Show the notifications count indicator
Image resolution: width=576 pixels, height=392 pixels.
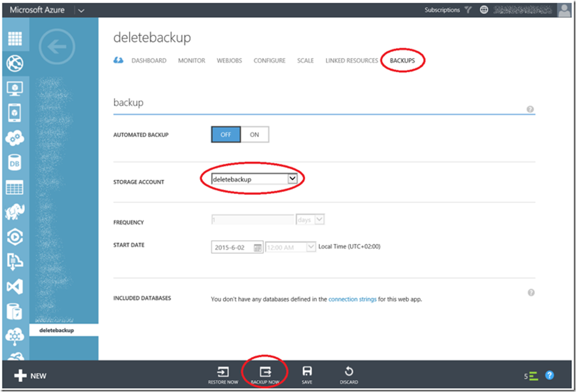[x=531, y=376]
